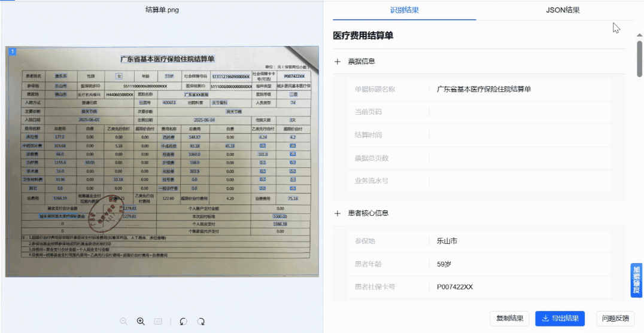Viewport: 644px width, 333px height.
Task: Select 59岁 in the scanned image
Action: pyautogui.click(x=169, y=76)
